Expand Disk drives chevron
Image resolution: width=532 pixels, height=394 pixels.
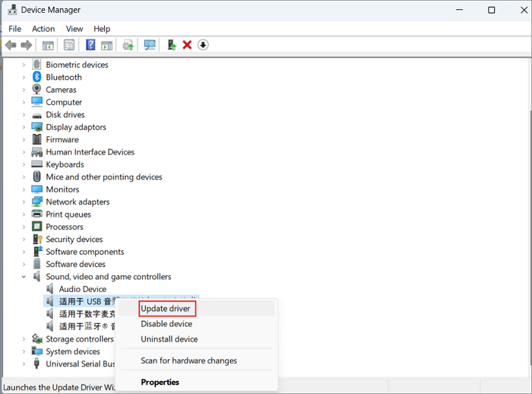tap(24, 114)
